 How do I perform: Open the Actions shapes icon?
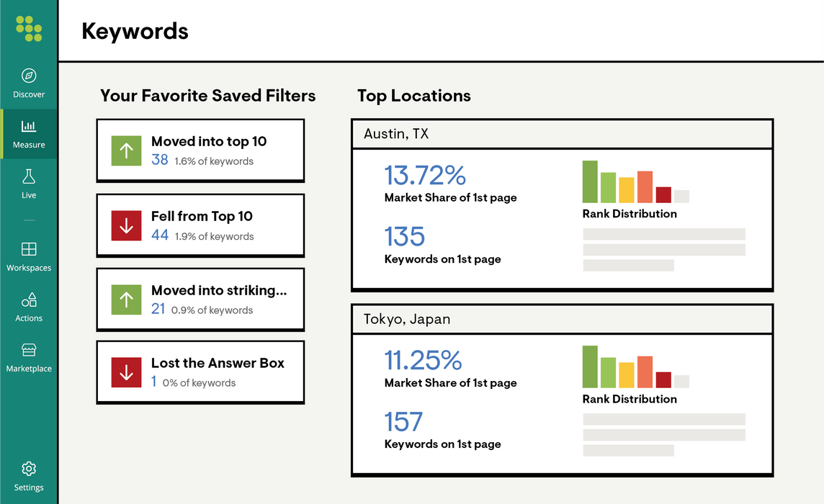pyautogui.click(x=29, y=300)
